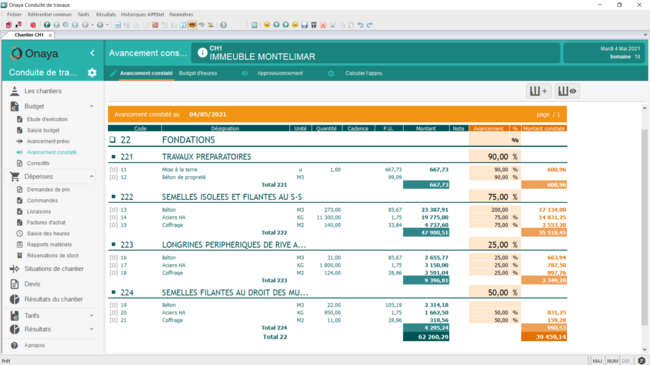Screen dimensions: 650x365
Task: Click the date 04/05/2021 in orange header
Action: [x=207, y=114]
